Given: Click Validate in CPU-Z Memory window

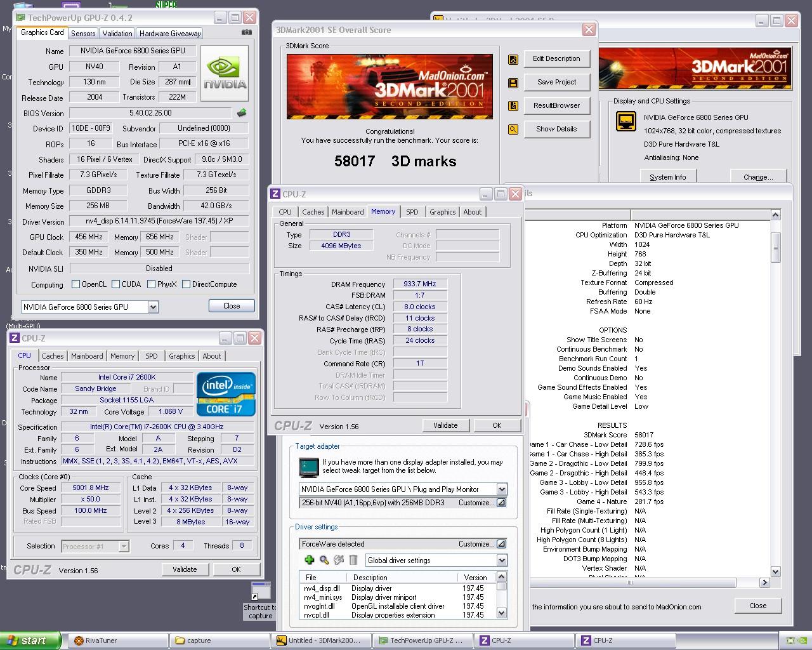Looking at the screenshot, I should pyautogui.click(x=445, y=425).
